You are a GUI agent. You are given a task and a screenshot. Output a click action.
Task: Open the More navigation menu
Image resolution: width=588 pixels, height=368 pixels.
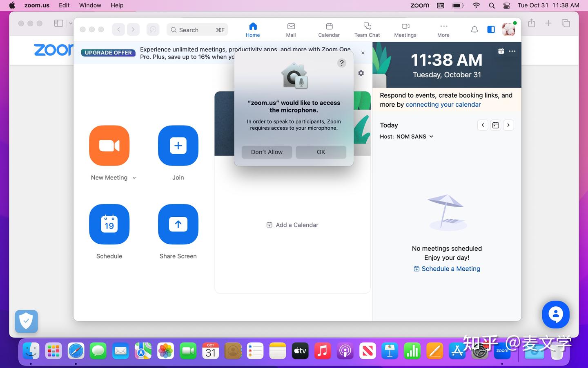point(443,29)
